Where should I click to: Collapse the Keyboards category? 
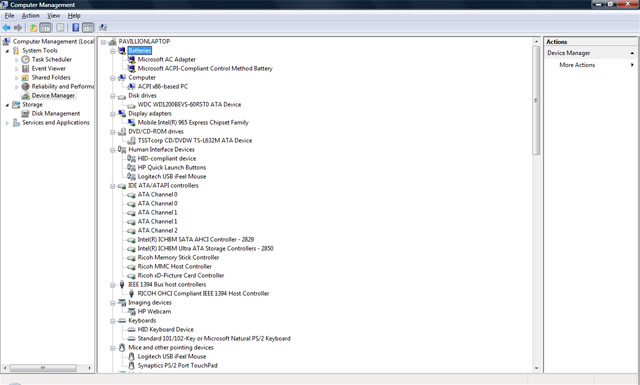[x=113, y=321]
